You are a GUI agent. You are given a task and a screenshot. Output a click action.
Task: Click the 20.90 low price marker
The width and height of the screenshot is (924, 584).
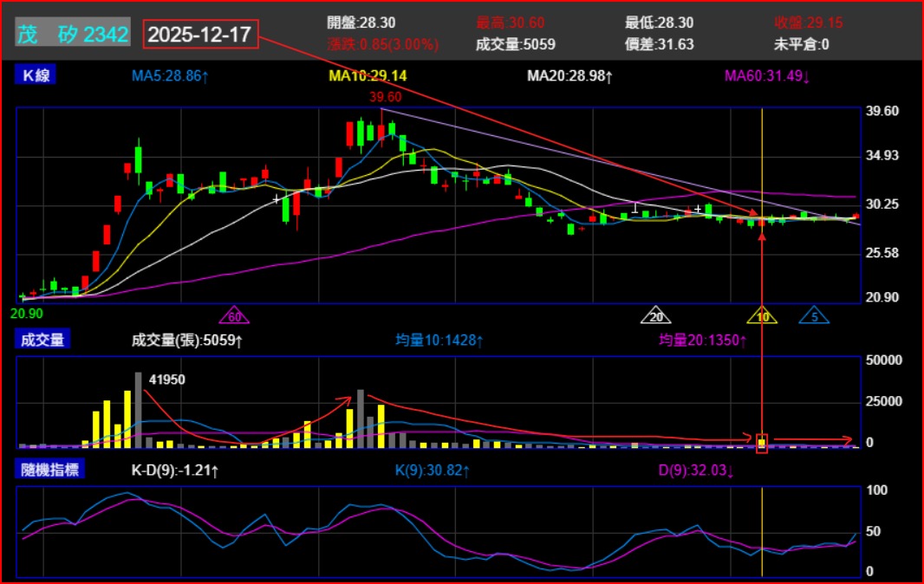coord(27,312)
